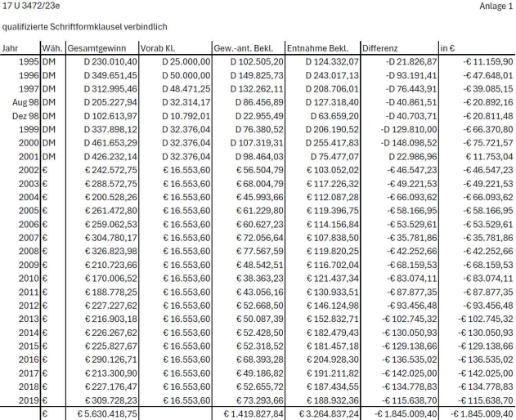Click the Differenz column header
This screenshot has width=516, height=420.
pyautogui.click(x=380, y=48)
